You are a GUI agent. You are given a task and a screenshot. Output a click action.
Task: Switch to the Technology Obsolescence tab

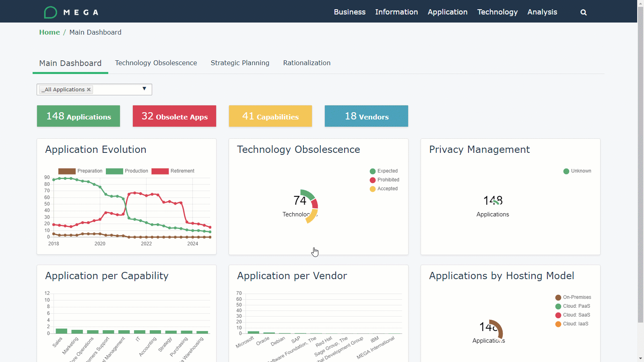pyautogui.click(x=156, y=63)
